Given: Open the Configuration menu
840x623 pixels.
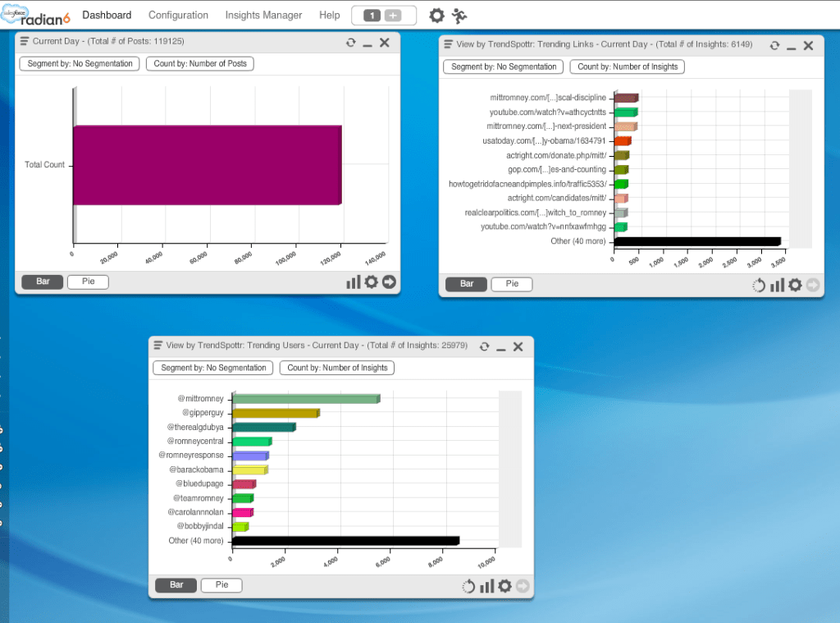Looking at the screenshot, I should [x=178, y=15].
